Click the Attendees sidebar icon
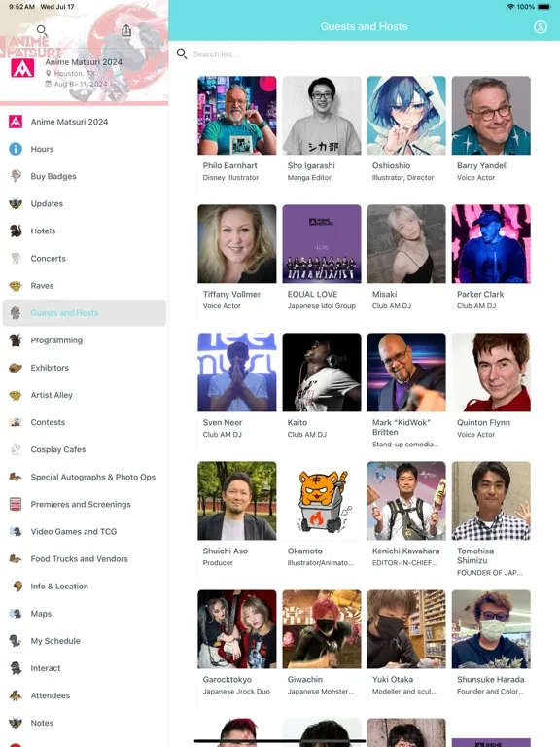Viewport: 560px width, 747px height. point(16,695)
